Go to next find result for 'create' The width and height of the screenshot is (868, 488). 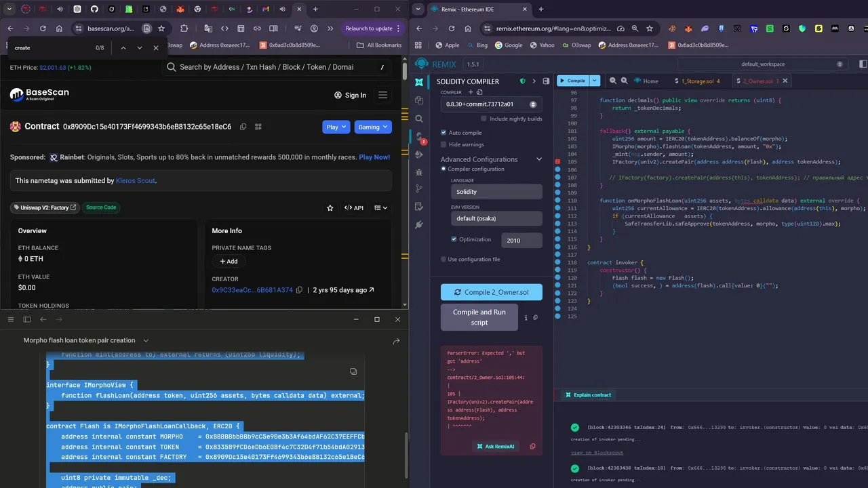pos(140,48)
